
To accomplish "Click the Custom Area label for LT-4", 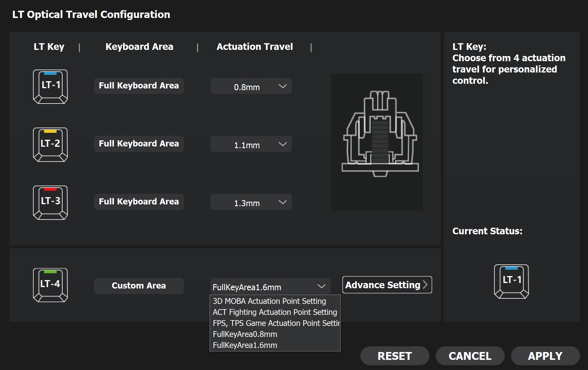I will coord(139,286).
